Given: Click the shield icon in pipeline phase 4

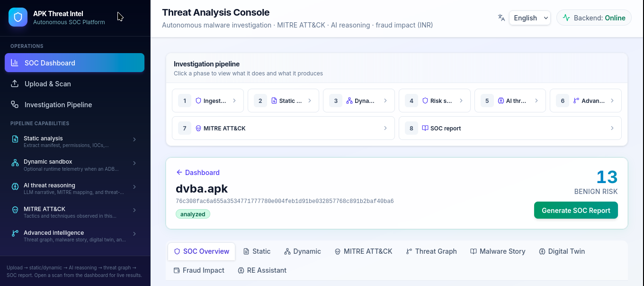Looking at the screenshot, I should point(425,101).
